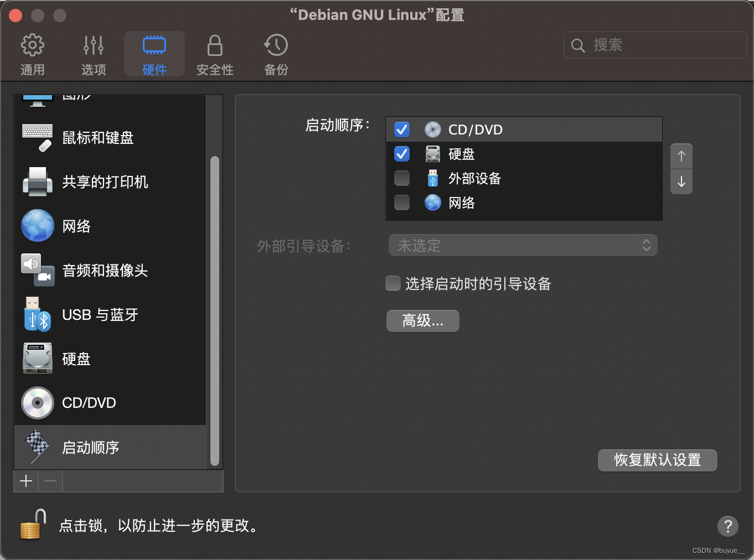This screenshot has height=560, width=754.
Task: Uncheck CD/DVD in boot order
Action: [x=402, y=129]
